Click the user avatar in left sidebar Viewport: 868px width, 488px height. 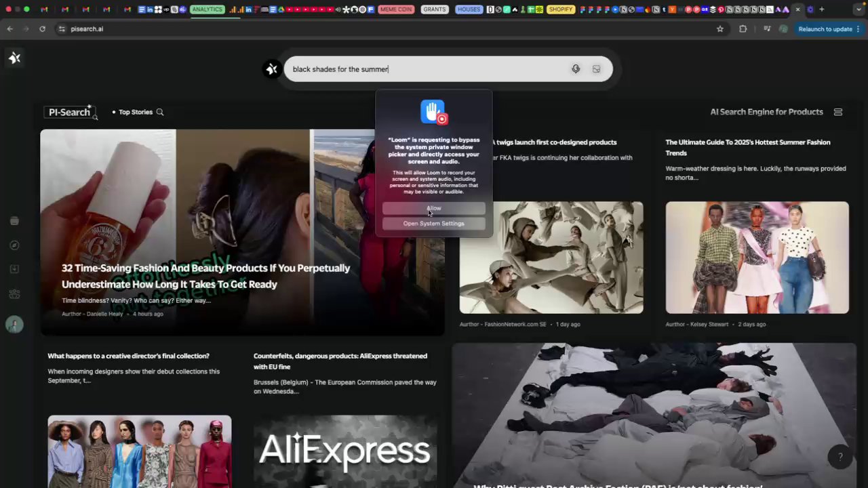[14, 325]
